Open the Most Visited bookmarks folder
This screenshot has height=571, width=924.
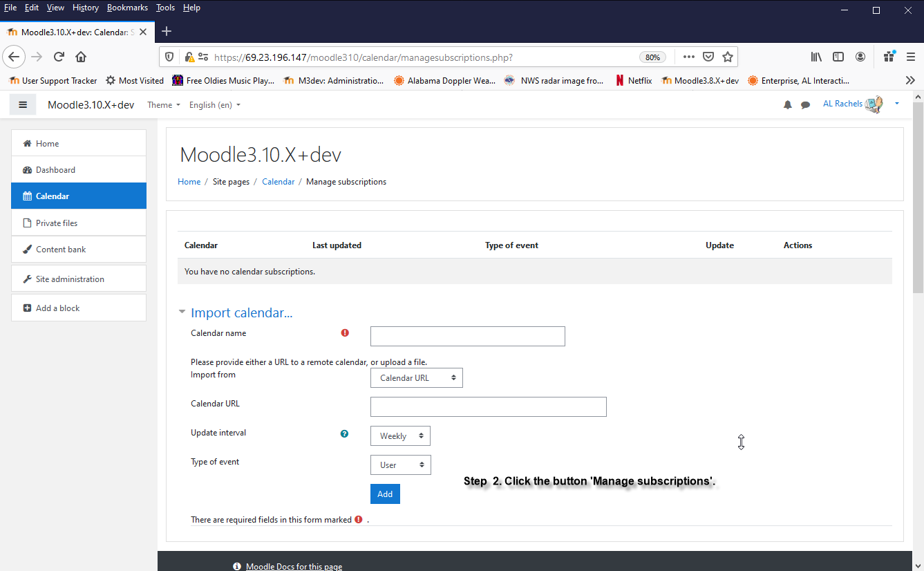[135, 80]
